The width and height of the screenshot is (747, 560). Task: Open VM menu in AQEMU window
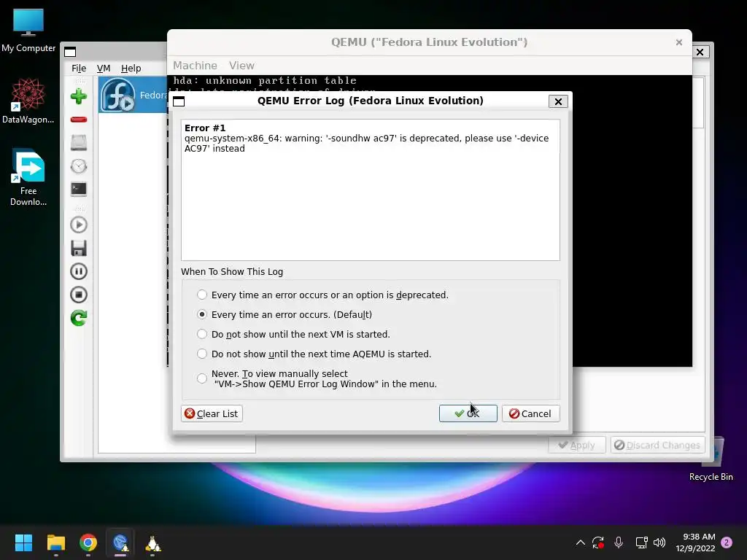click(104, 68)
